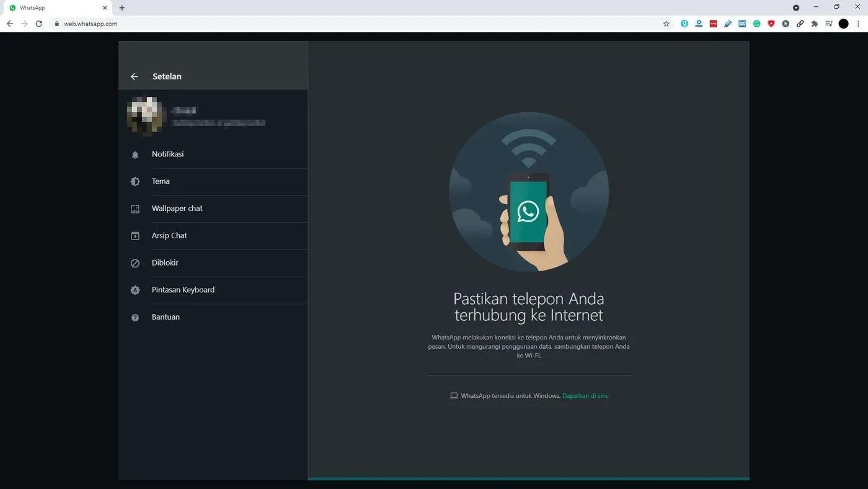The height and width of the screenshot is (489, 868).
Task: Open Wallpaper chat settings
Action: click(213, 209)
